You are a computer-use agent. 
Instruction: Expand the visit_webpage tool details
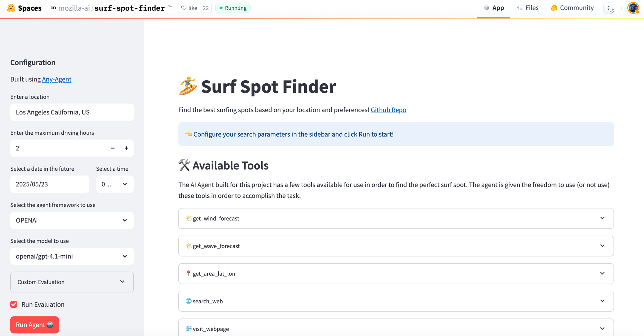click(396, 328)
